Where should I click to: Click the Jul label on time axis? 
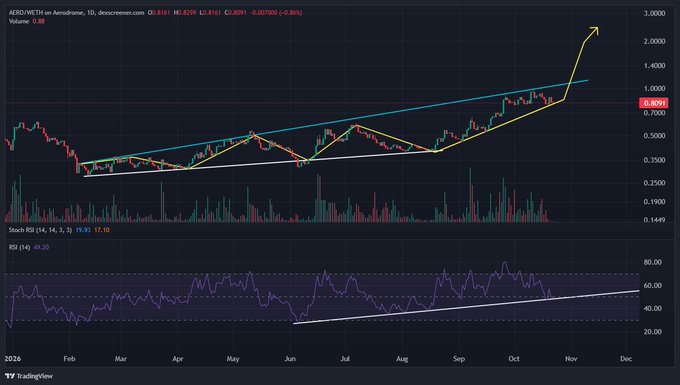coord(345,359)
